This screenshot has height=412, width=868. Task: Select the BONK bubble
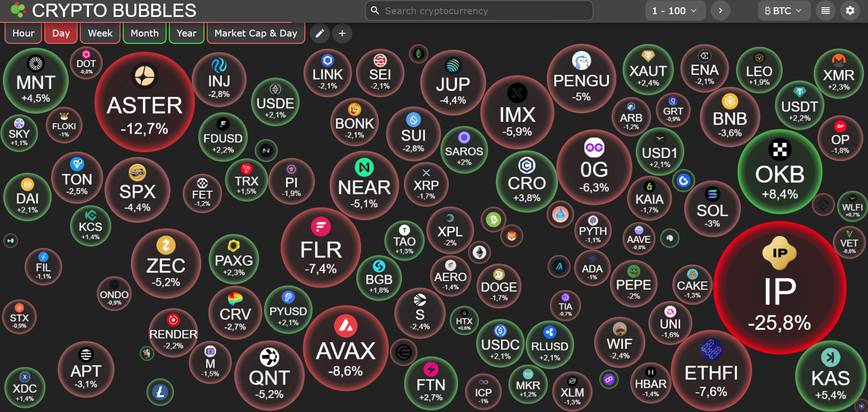tap(355, 122)
